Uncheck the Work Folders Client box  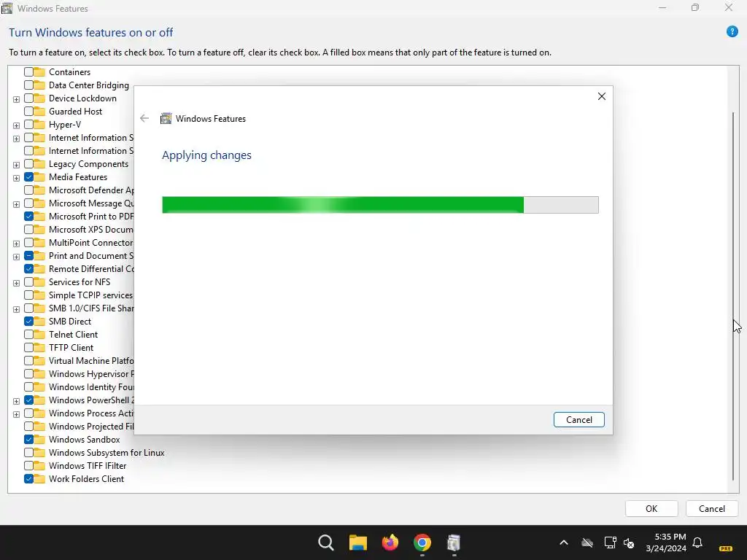[28, 478]
